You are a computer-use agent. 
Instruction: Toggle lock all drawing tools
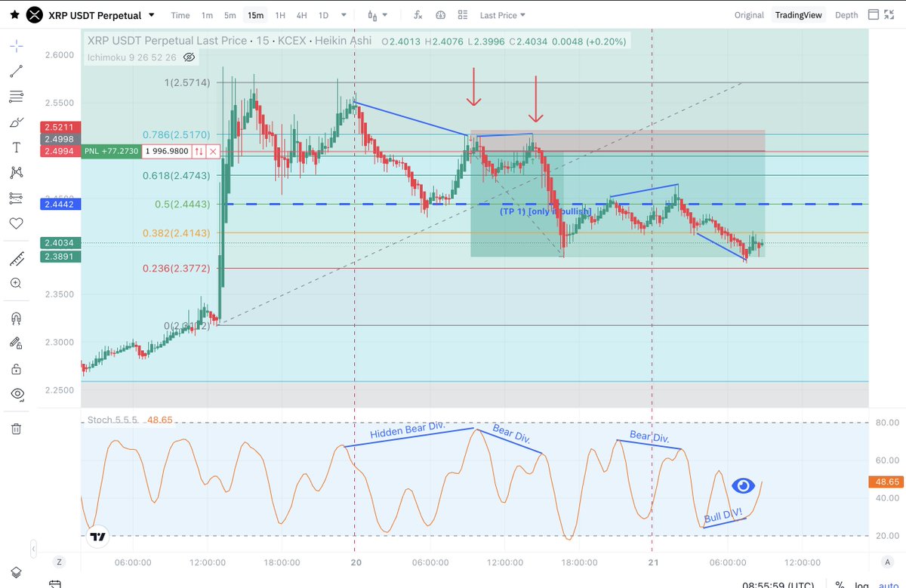point(16,369)
